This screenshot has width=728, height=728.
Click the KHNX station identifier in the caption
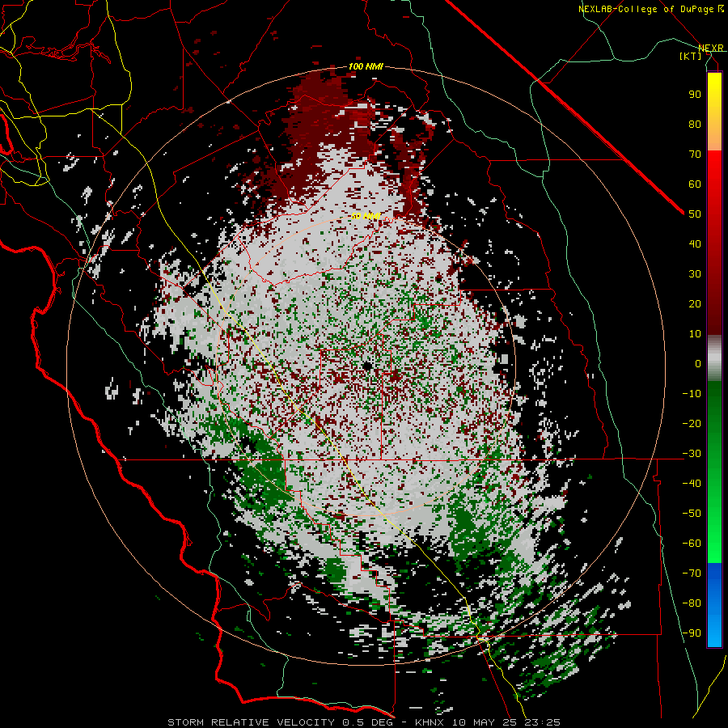click(x=429, y=722)
